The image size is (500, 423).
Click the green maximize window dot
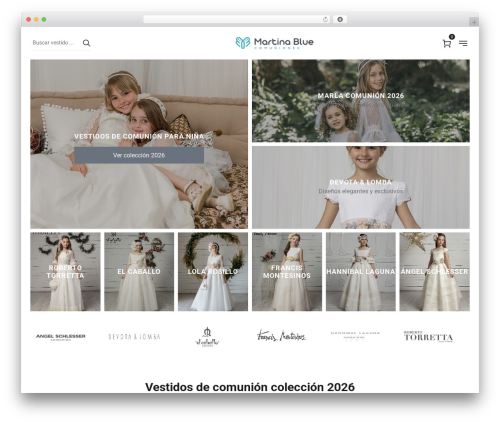pos(44,19)
